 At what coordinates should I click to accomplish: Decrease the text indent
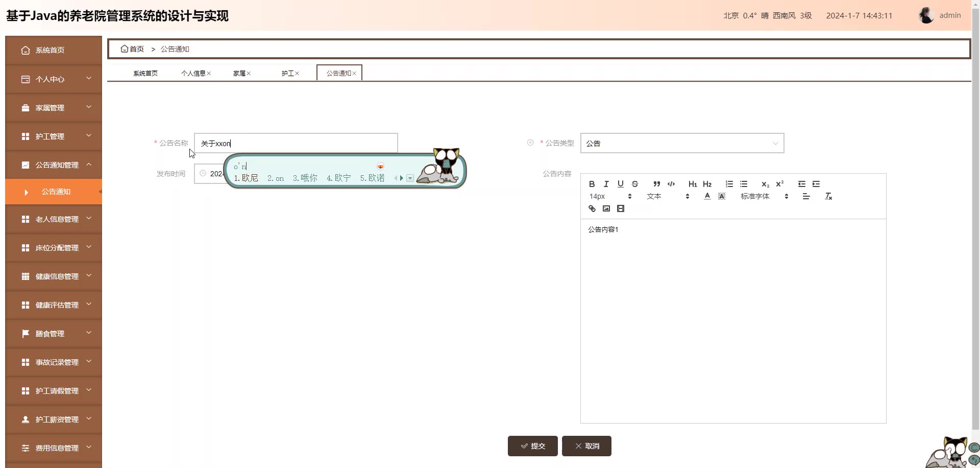(x=801, y=184)
